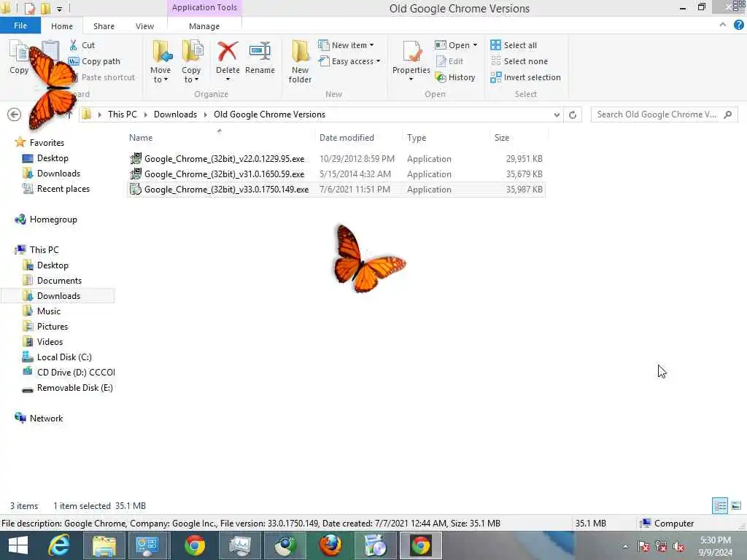This screenshot has height=560, width=747.
Task: Open CD Drive (D:) in navigation pane
Action: tap(75, 373)
